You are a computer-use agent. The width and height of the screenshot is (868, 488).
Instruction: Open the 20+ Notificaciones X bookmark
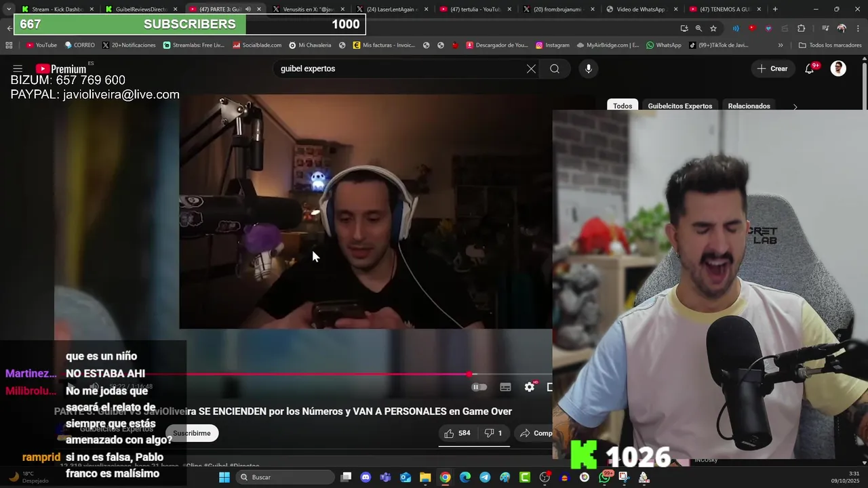(x=129, y=45)
